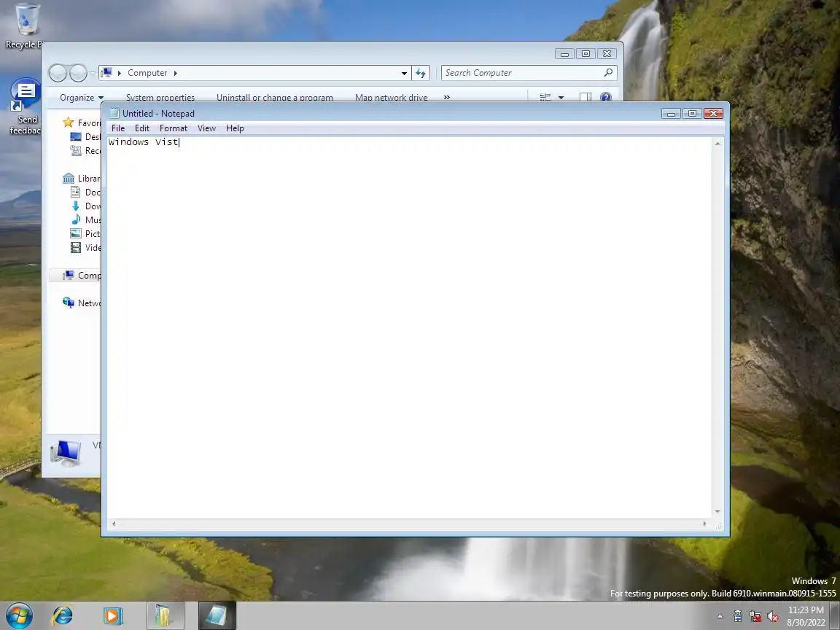Select Desktop under Favorites
The width and height of the screenshot is (840, 630).
tap(85, 136)
